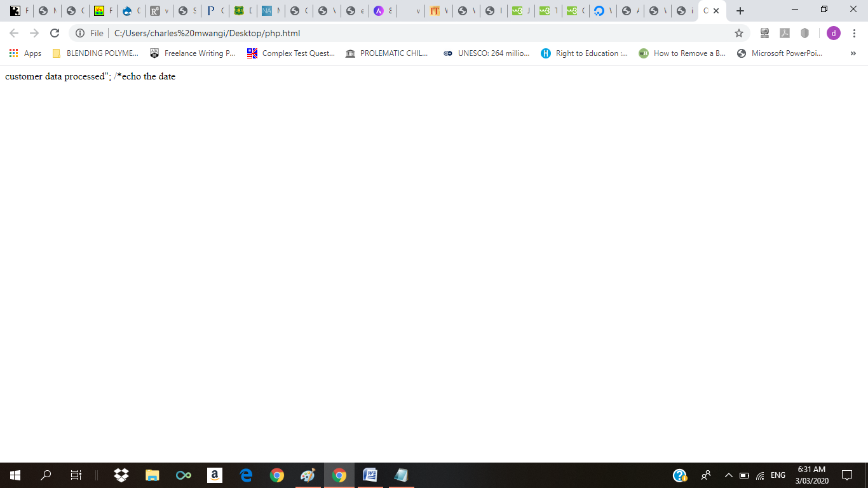Screen dimensions: 868x488
Task: Open the Right to Education bookmark
Action: pos(584,53)
